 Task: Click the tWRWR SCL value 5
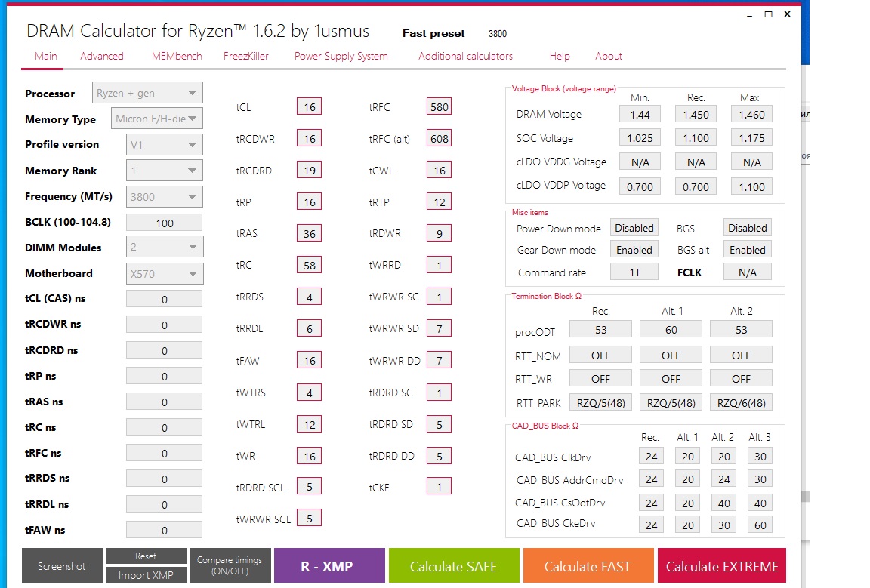309,518
